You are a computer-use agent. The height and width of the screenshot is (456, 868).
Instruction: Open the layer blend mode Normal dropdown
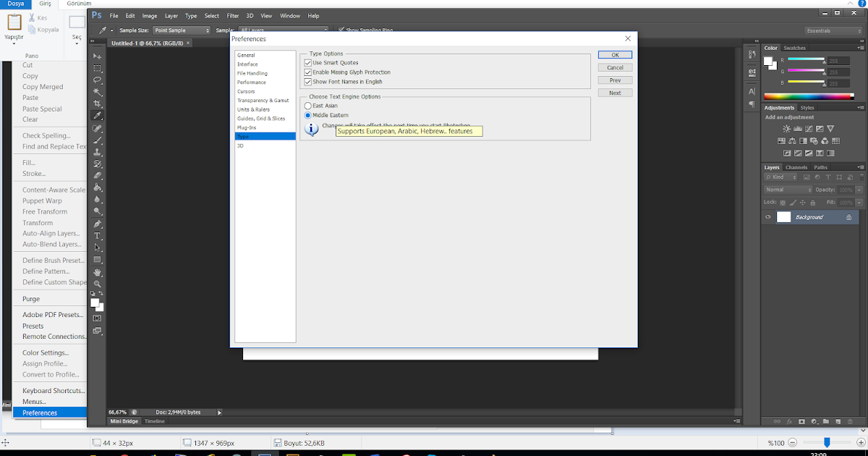click(788, 190)
